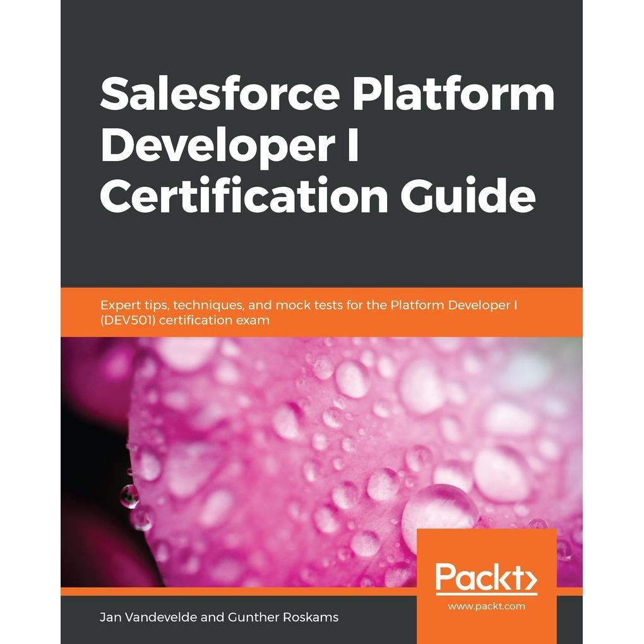Open the www.packt.com link
The width and height of the screenshot is (644, 644).
pos(486,606)
